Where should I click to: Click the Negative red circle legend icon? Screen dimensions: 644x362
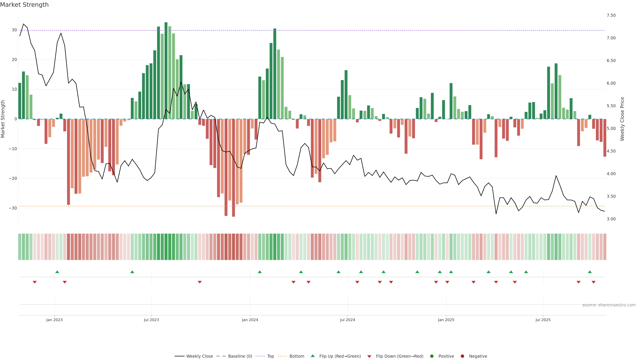pos(463,356)
